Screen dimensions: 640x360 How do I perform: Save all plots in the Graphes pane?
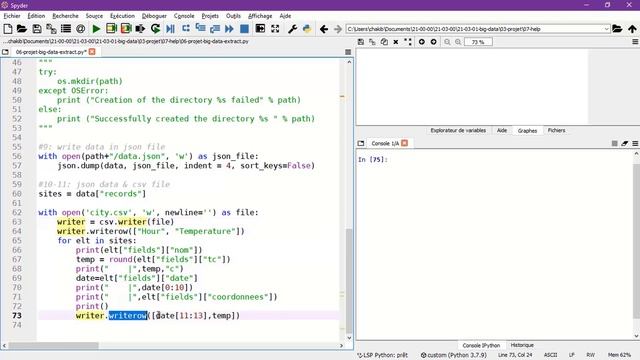tap(372, 42)
